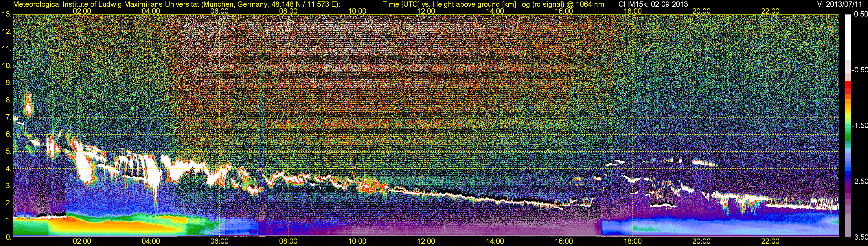The height and width of the screenshot is (246, 868).
Task: Pick the 18:00 label on the bottom time axis
Action: point(632,241)
